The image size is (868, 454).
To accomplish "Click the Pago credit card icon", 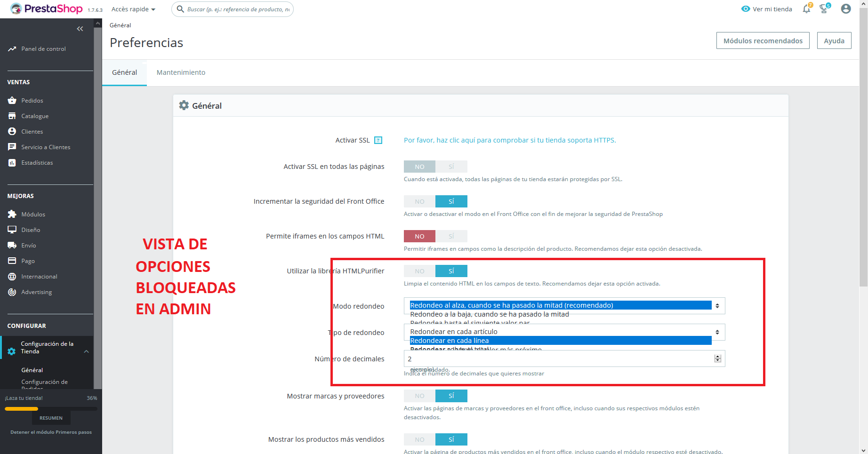I will 12,261.
